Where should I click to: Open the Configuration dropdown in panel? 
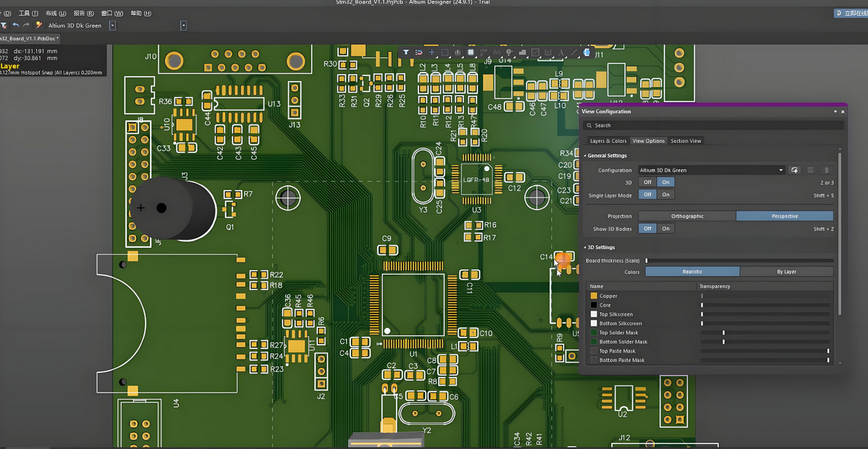(781, 170)
